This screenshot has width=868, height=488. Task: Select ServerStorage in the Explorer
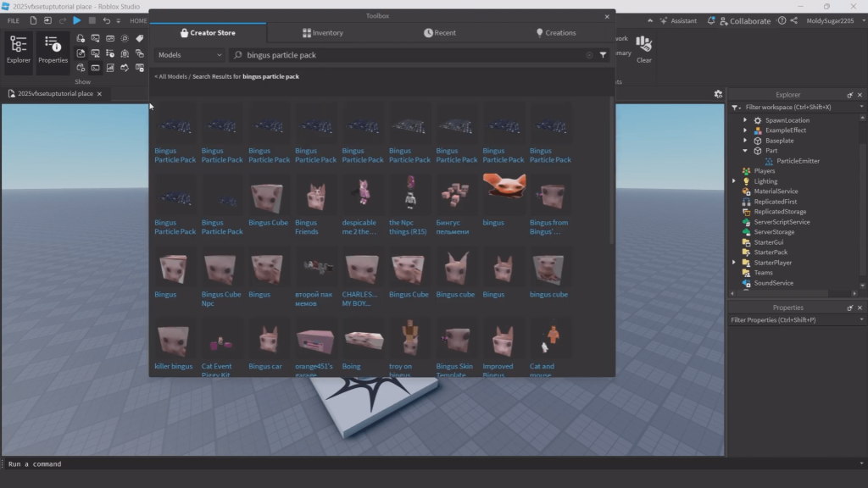pyautogui.click(x=774, y=232)
